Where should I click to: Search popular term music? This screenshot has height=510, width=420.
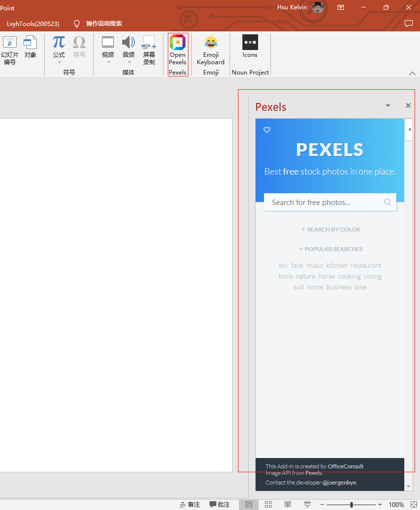click(315, 266)
